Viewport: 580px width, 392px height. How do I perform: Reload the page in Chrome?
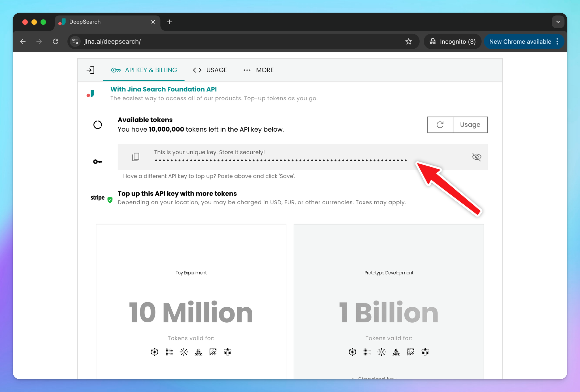click(56, 42)
